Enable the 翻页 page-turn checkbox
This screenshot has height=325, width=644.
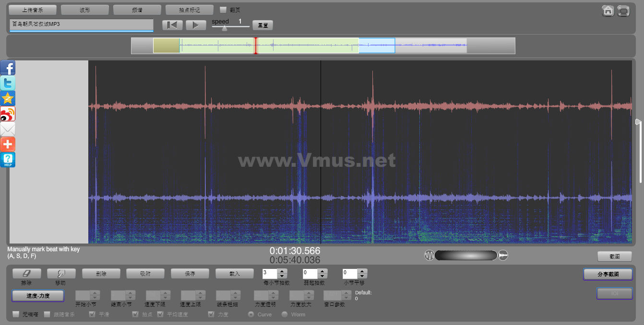223,10
